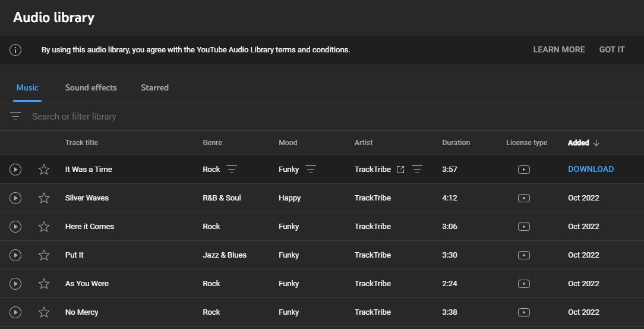Image resolution: width=644 pixels, height=329 pixels.
Task: Click the LEARN MORE button
Action: tap(559, 50)
